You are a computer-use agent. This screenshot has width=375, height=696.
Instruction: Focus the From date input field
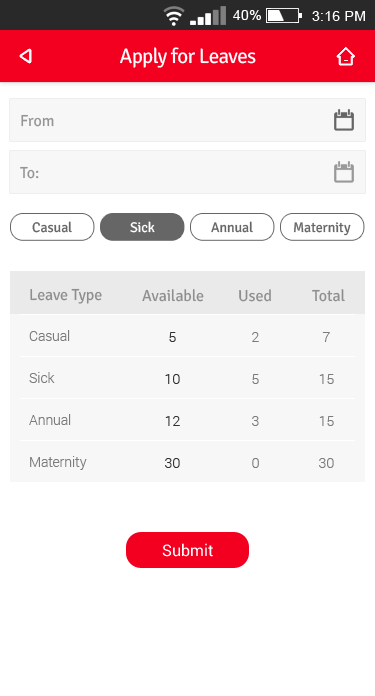click(187, 120)
